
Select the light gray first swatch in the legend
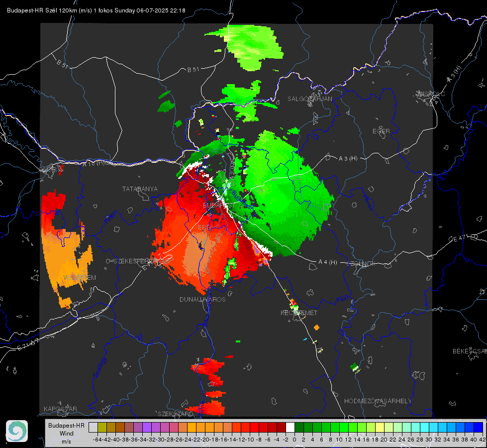[x=93, y=427]
